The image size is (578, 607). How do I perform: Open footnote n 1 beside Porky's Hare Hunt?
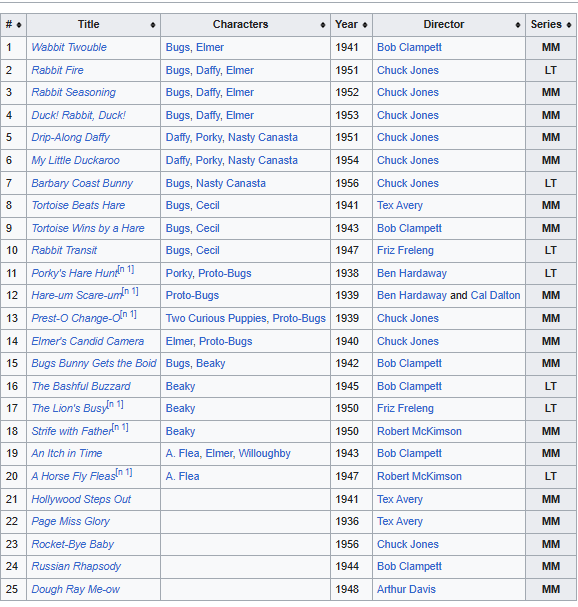pyautogui.click(x=126, y=269)
